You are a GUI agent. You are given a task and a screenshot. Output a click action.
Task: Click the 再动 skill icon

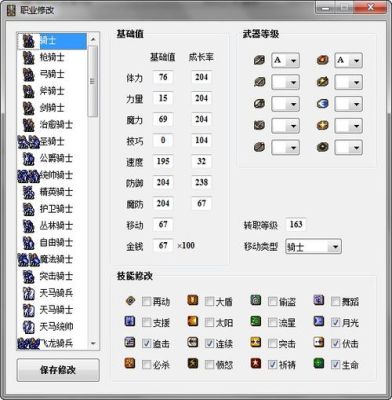(130, 301)
